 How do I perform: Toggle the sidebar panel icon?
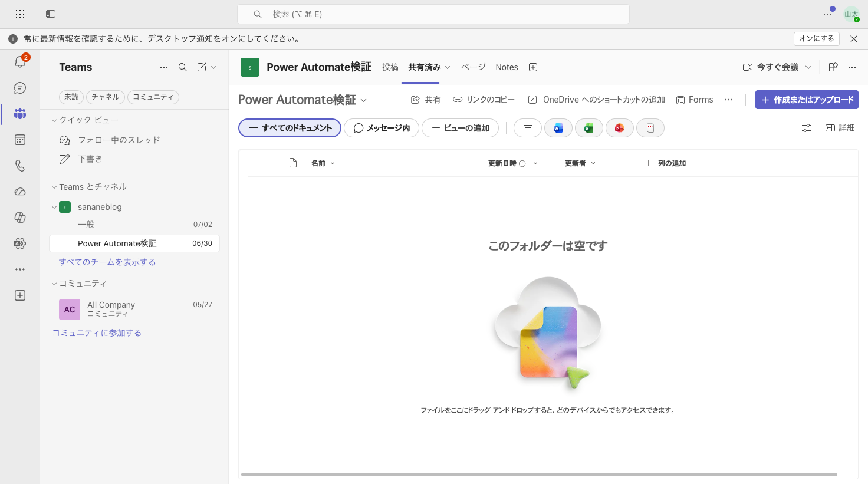click(51, 14)
